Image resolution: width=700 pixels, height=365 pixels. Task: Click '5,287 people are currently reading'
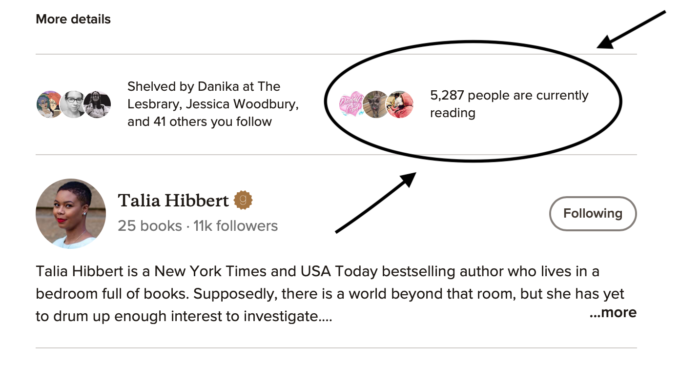coord(509,104)
